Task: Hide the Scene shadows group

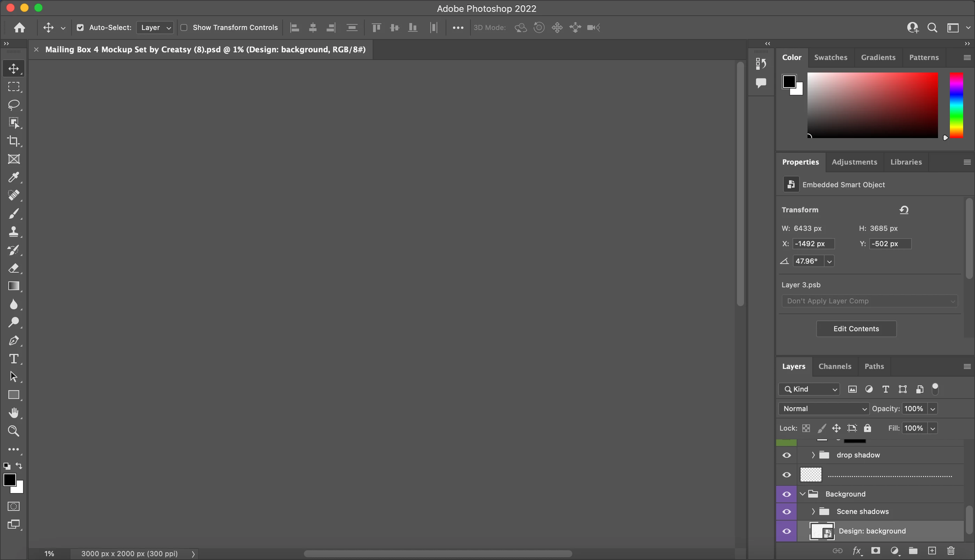Action: tap(787, 512)
